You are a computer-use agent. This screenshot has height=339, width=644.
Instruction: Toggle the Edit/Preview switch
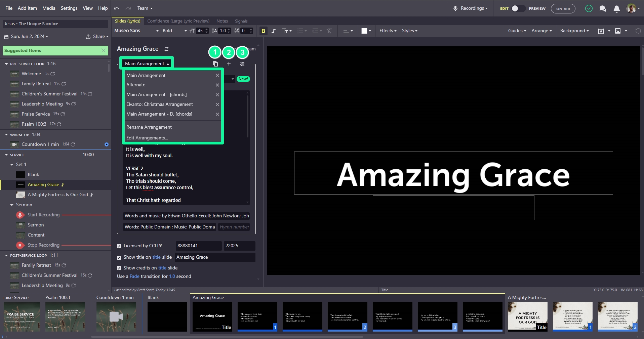[x=518, y=9]
